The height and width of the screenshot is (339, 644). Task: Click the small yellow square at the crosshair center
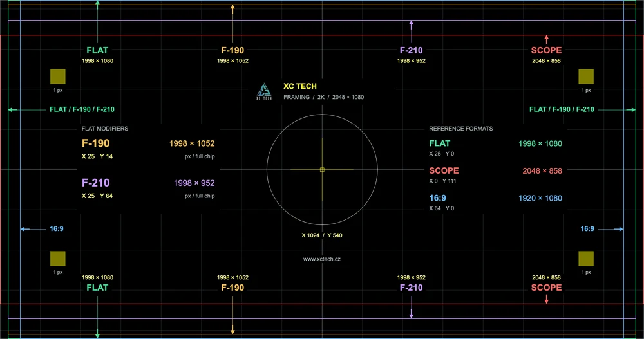(322, 170)
